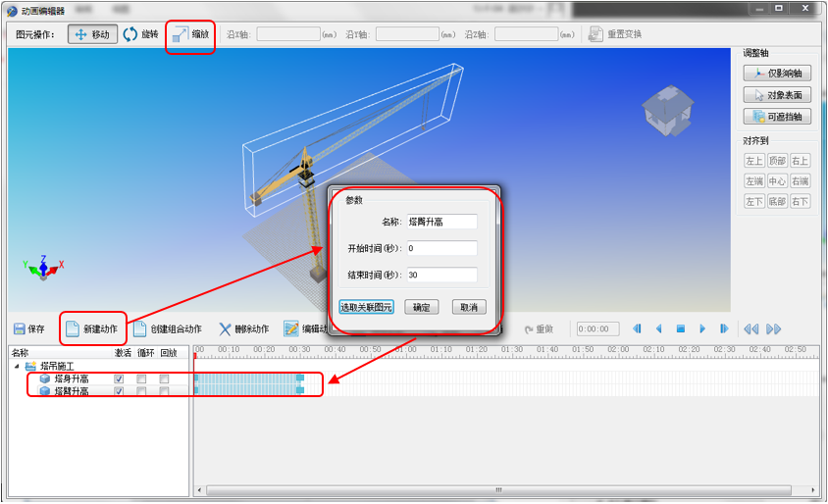Click the 保存 save icon

coord(20,328)
